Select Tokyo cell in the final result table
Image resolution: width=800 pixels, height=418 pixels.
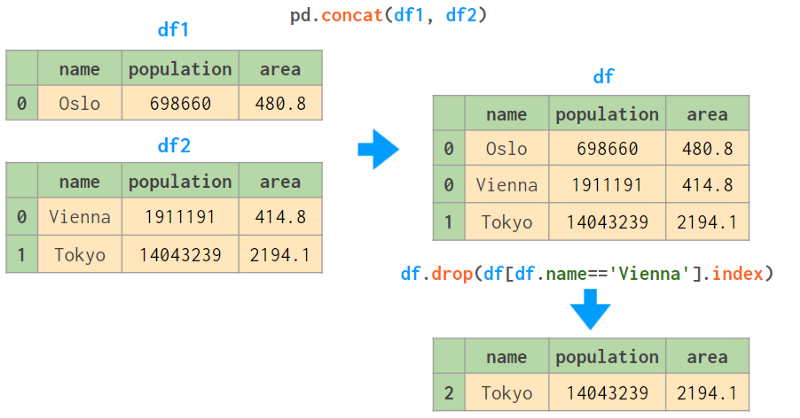coord(507,393)
